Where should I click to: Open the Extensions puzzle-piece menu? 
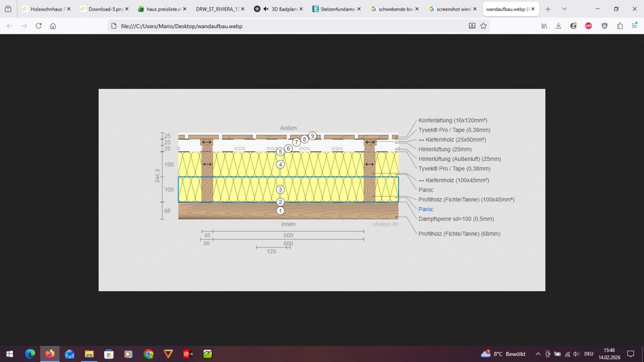tap(620, 26)
